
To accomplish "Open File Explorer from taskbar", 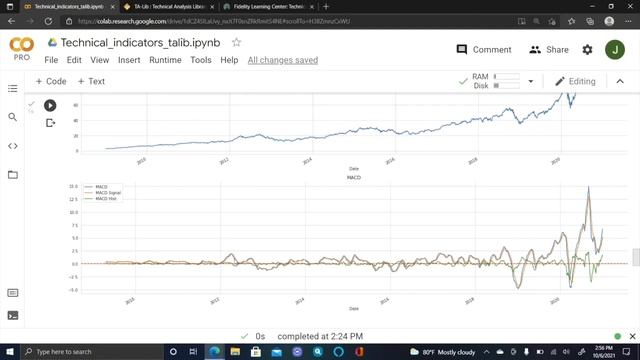I will (235, 351).
